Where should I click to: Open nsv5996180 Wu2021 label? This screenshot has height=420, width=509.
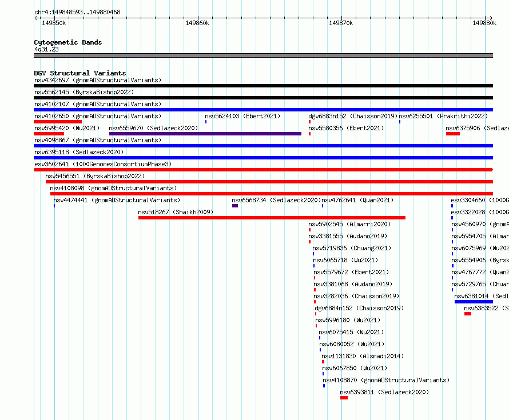[348, 320]
